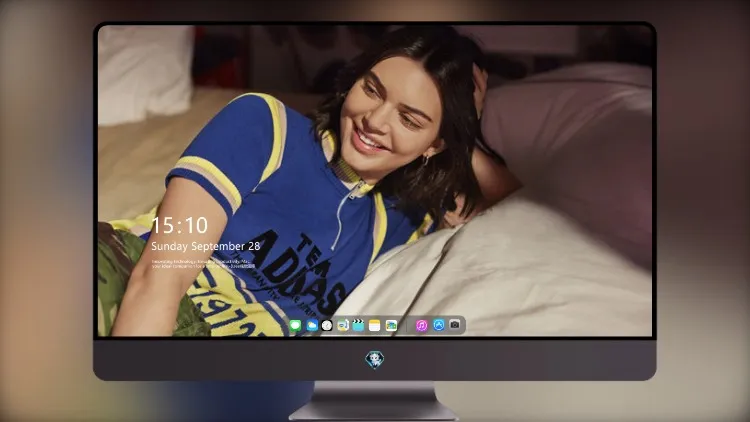Open the Clock app in dock
Viewport: 750px width, 422px height.
(327, 325)
